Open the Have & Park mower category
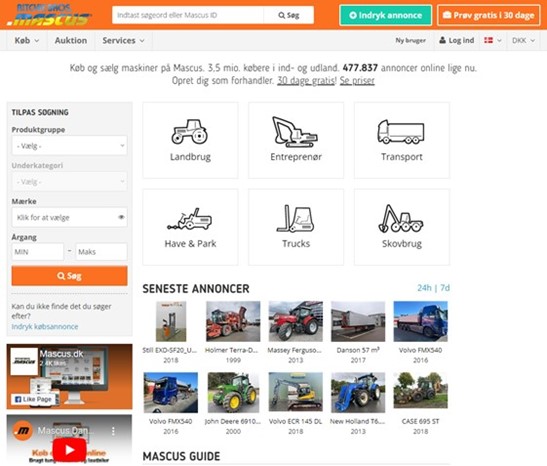This screenshot has width=547, height=466. 190,227
